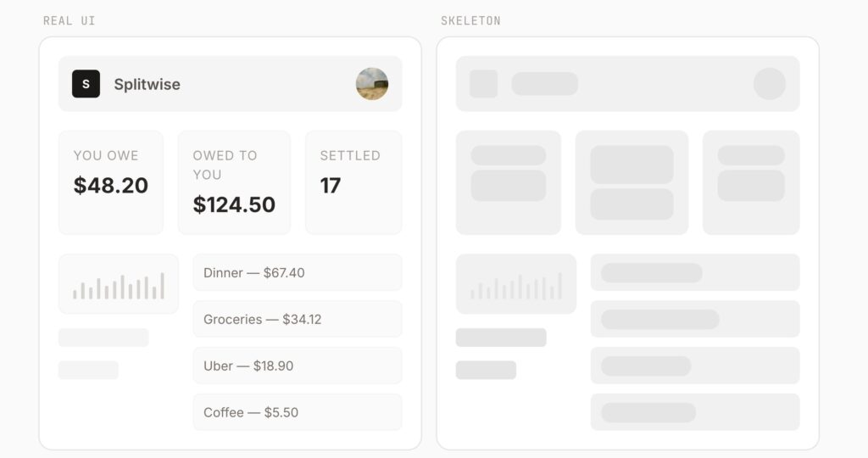Open the Owed To You $124.50 card

(234, 182)
